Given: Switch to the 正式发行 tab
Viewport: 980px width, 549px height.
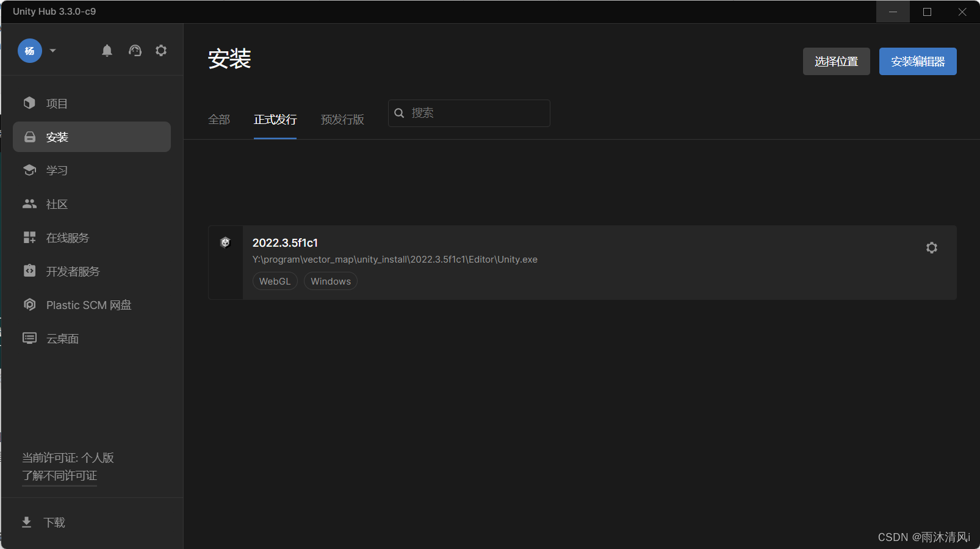Looking at the screenshot, I should 275,120.
